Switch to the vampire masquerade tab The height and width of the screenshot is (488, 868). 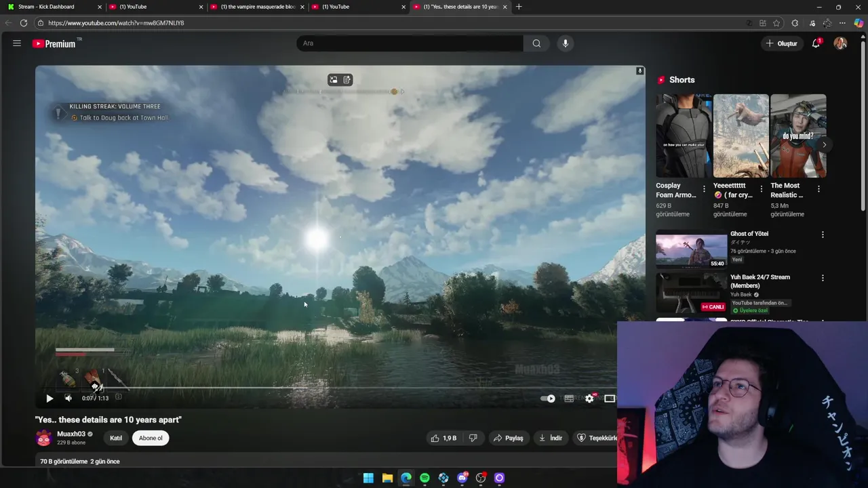click(256, 7)
